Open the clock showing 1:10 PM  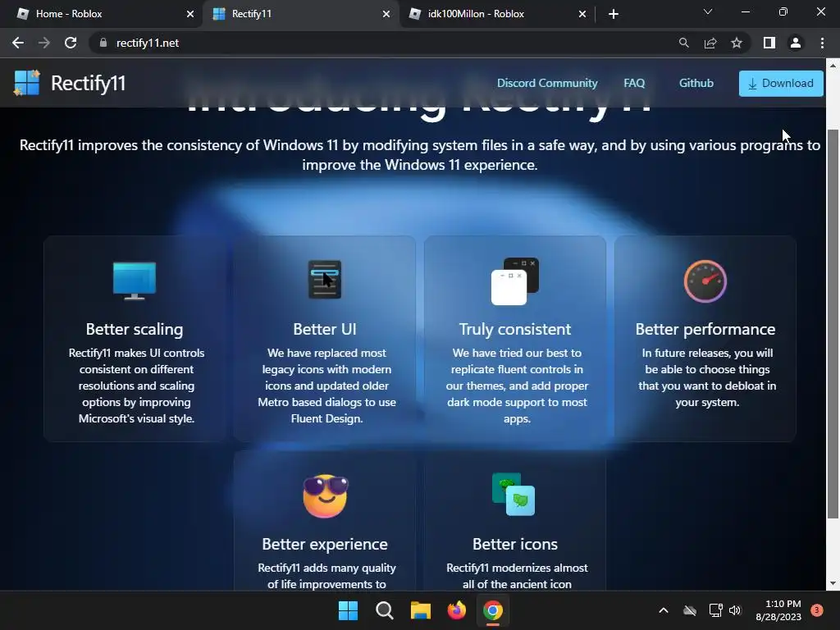[x=778, y=610]
